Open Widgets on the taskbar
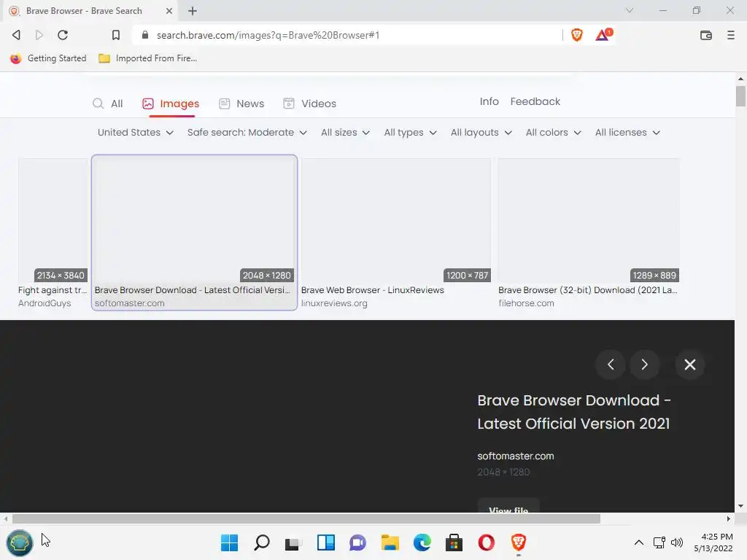Viewport: 747px width, 560px height. click(326, 542)
